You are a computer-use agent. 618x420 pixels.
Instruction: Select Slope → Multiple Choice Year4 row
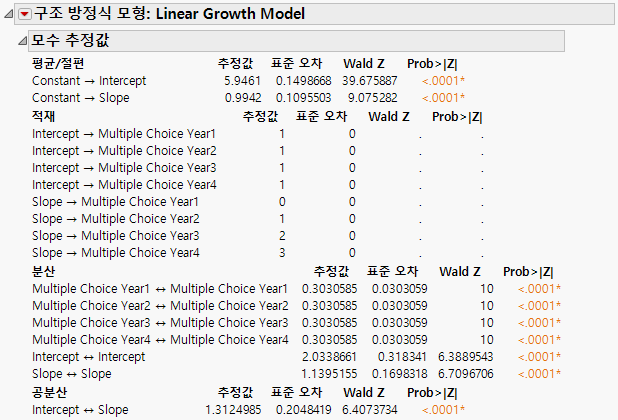[x=115, y=253]
